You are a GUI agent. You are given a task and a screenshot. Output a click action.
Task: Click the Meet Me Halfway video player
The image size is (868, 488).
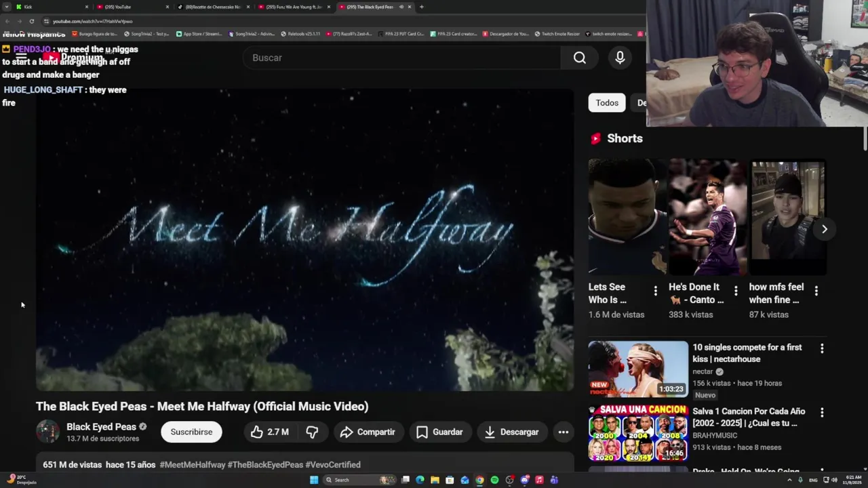pos(304,240)
